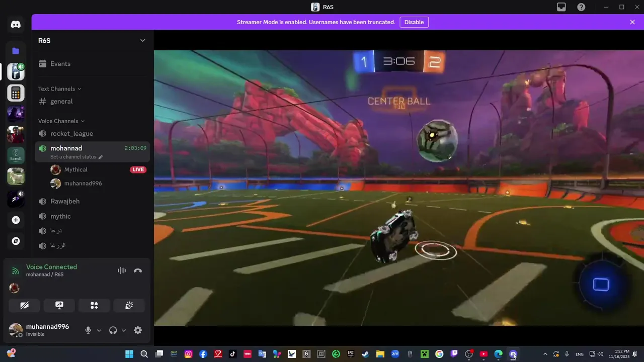
Task: Launch Twitch from the taskbar
Action: coord(454,354)
